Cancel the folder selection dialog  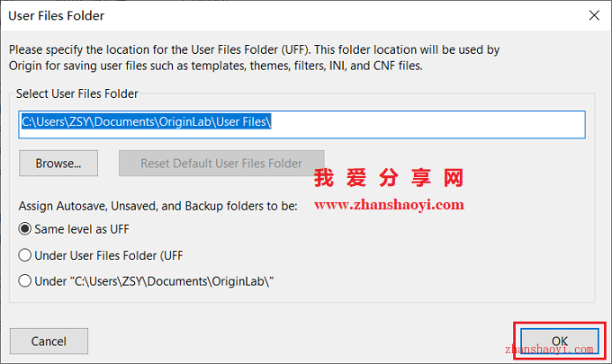click(49, 341)
